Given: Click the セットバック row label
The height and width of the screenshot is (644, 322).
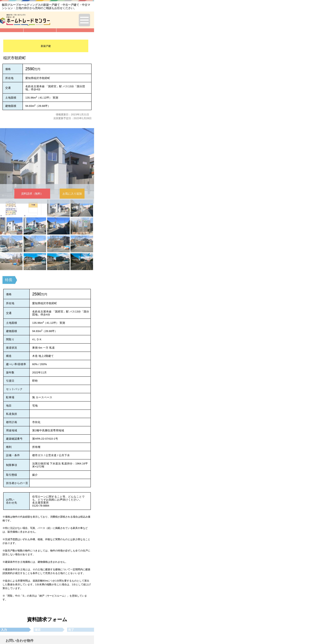Looking at the screenshot, I should coord(14,389).
